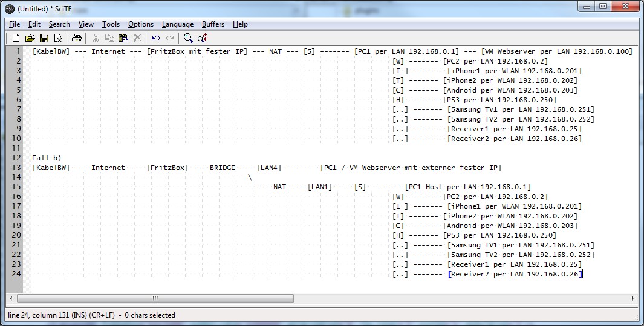Click the horizontal scrollbar right arrow
This screenshot has height=326, width=644.
(633, 299)
